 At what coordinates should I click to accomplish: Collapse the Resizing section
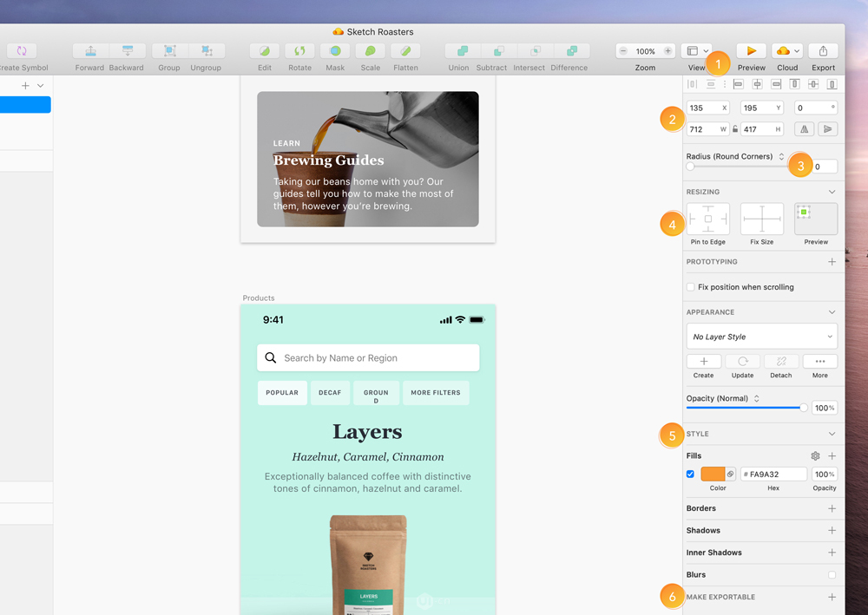(832, 192)
